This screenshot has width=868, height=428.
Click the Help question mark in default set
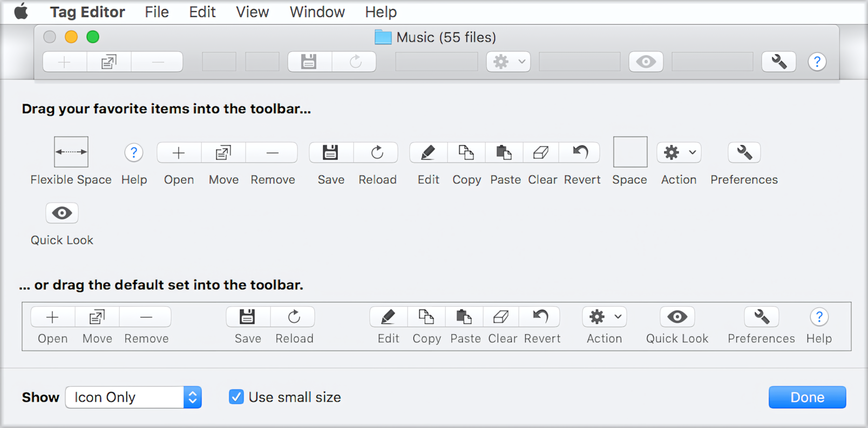pyautogui.click(x=819, y=317)
